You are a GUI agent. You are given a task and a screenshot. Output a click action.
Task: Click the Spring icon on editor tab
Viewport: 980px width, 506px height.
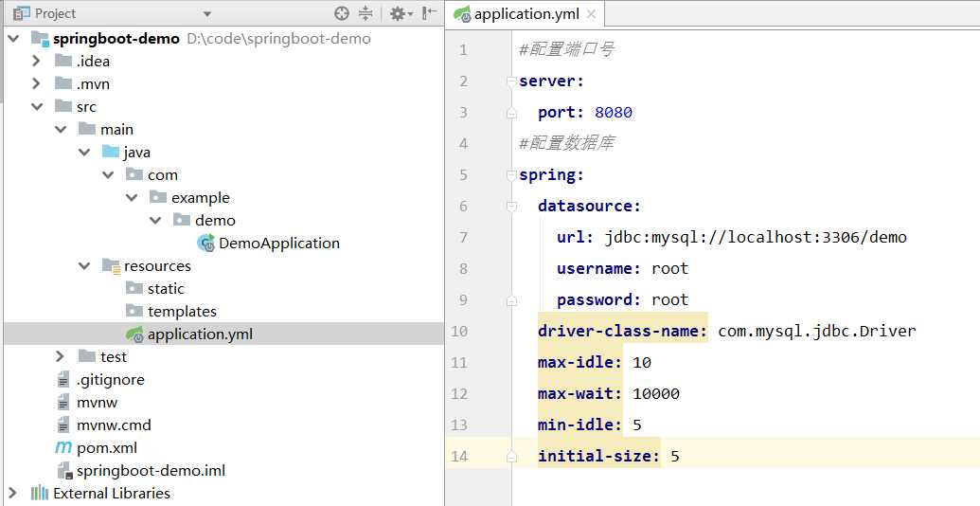(462, 14)
